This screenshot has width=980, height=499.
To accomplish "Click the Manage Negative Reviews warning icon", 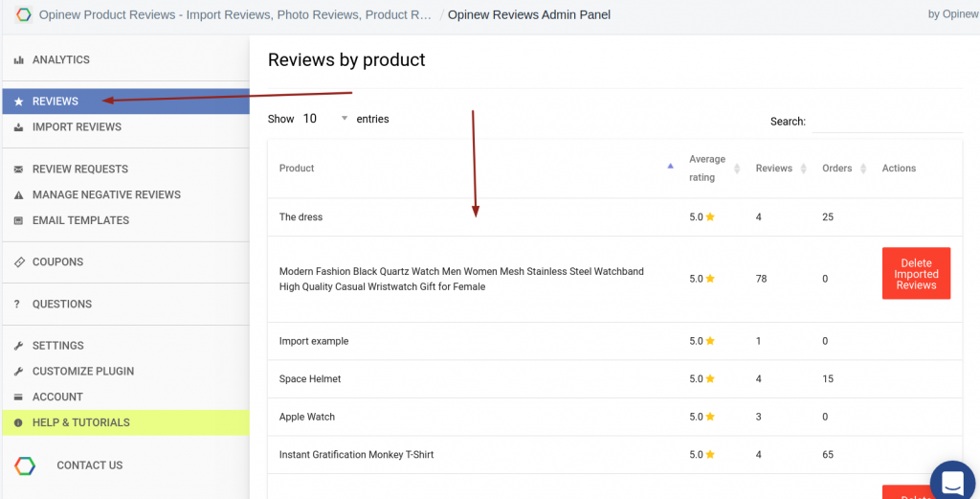I will coord(19,194).
